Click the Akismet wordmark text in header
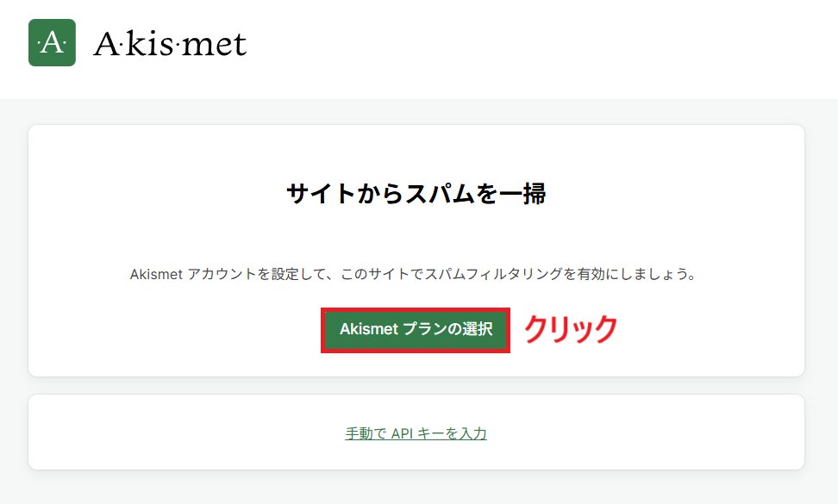This screenshot has height=504, width=838. click(170, 44)
